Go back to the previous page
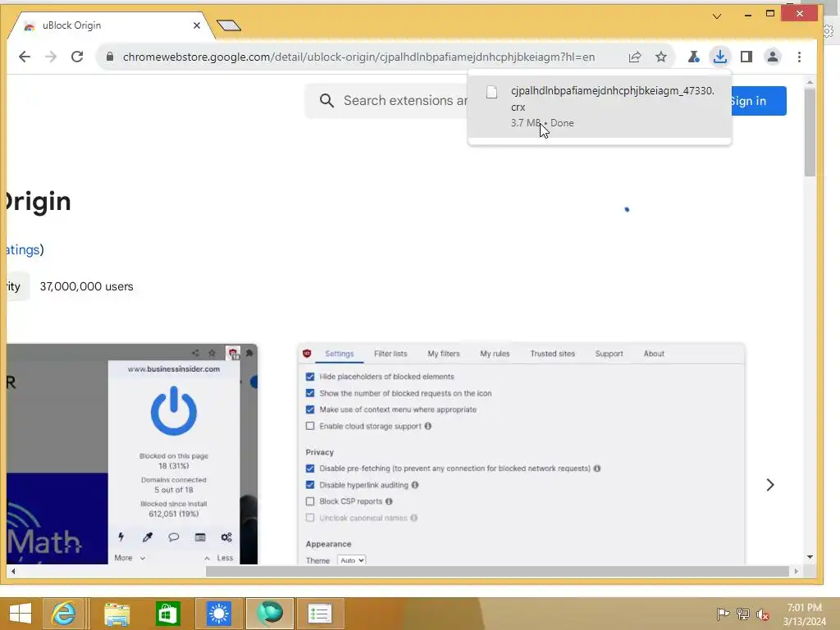Screen dimensions: 840x630 point(24,57)
